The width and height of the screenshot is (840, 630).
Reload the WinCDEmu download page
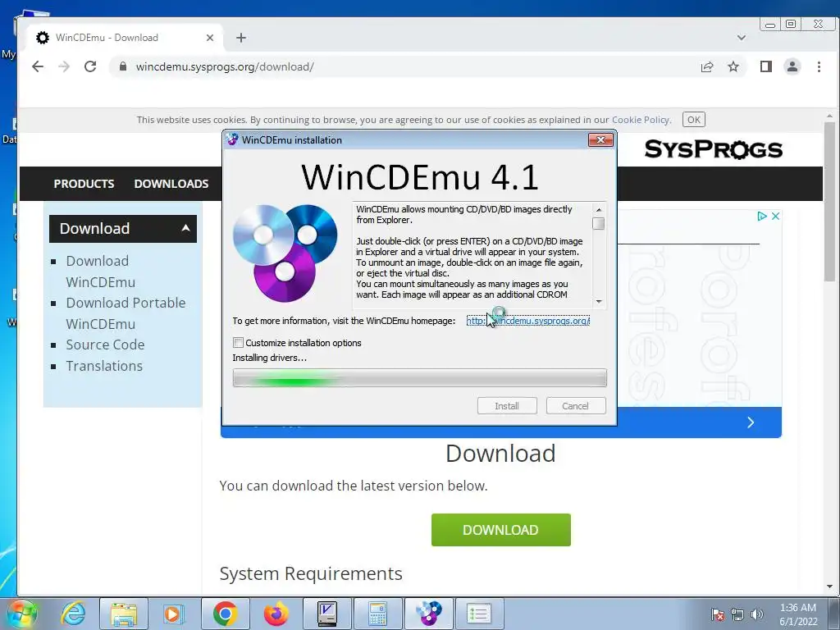[x=90, y=66]
